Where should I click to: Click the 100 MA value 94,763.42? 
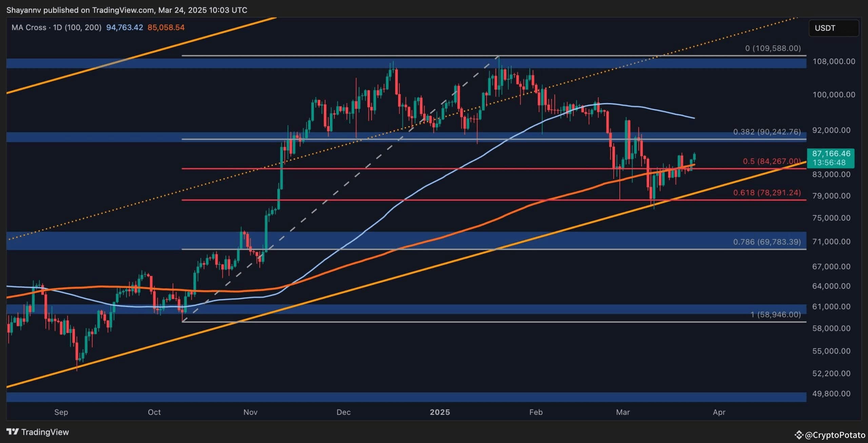(x=124, y=28)
